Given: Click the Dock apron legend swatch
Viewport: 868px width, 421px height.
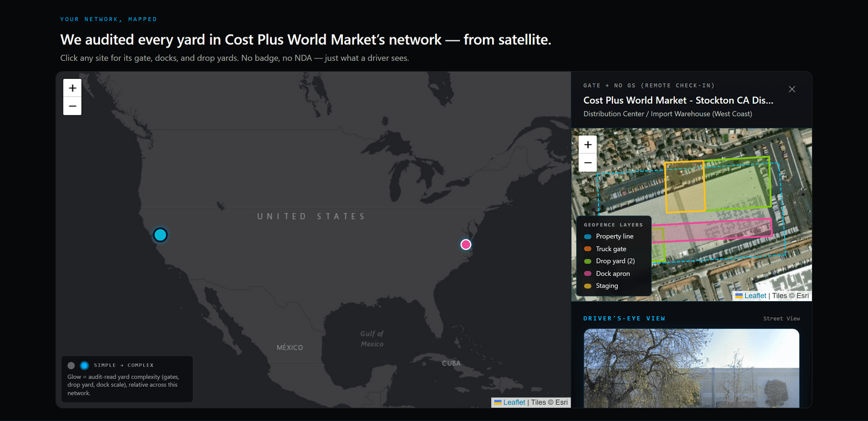Looking at the screenshot, I should pos(588,273).
